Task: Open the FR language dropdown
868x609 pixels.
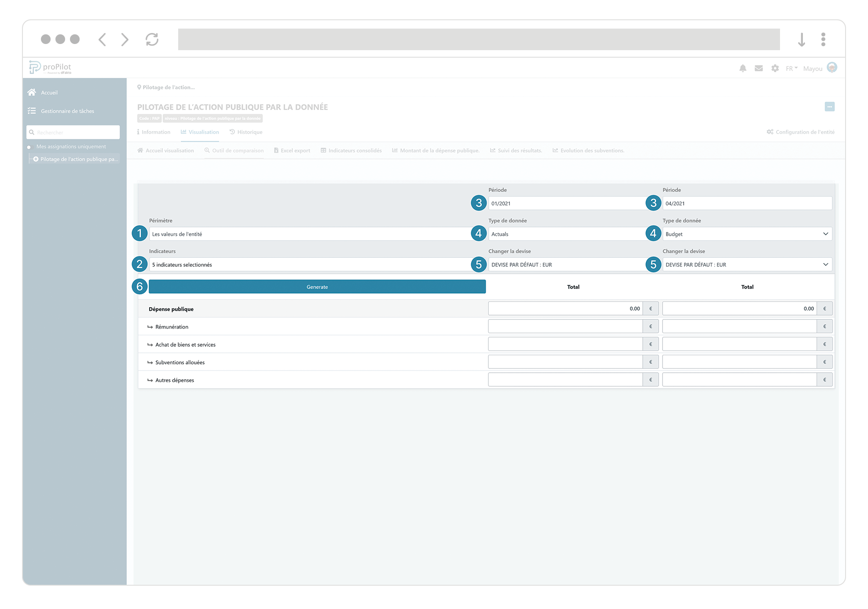Action: click(791, 69)
